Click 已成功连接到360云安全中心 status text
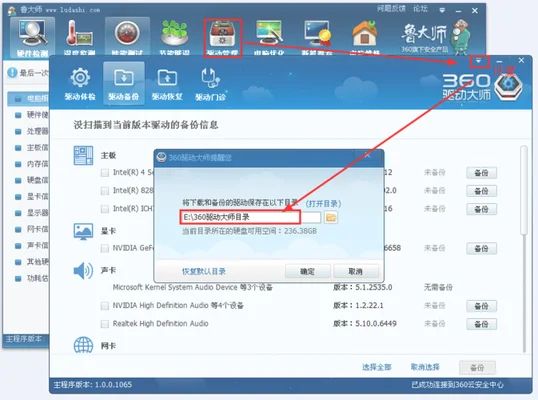This screenshot has width=538, height=400. pyautogui.click(x=457, y=385)
